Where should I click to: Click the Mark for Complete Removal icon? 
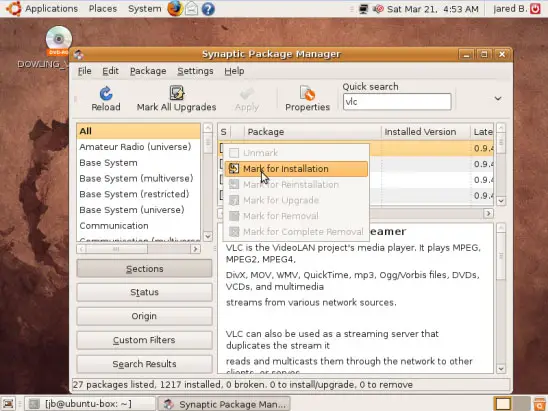pyautogui.click(x=234, y=232)
